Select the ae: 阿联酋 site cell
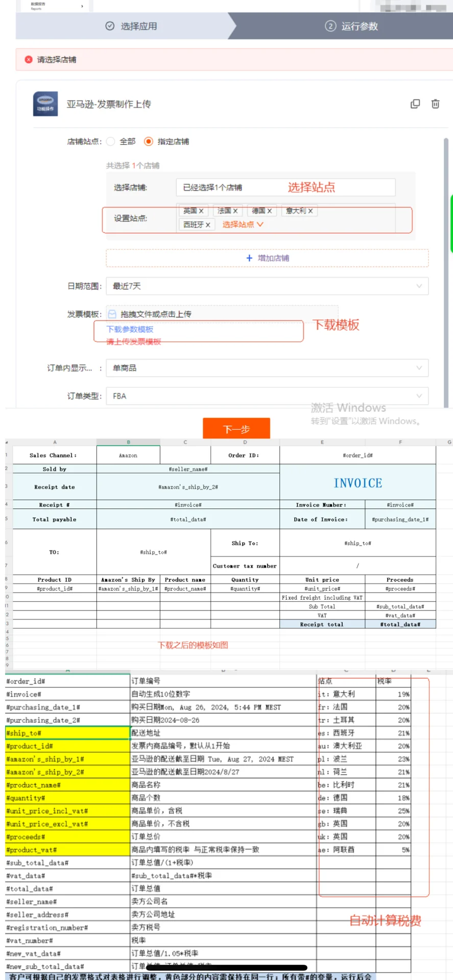 click(x=346, y=850)
